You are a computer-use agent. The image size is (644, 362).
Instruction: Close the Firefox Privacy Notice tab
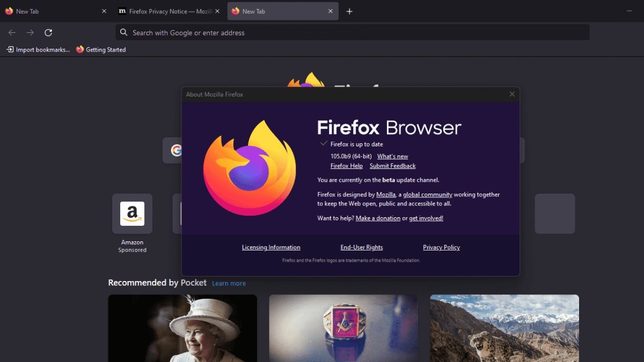pyautogui.click(x=217, y=11)
